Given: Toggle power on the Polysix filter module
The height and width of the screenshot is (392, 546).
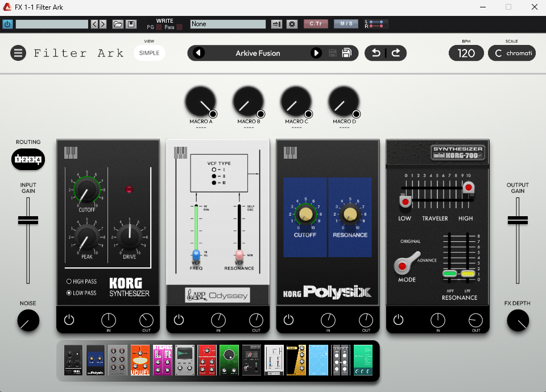Looking at the screenshot, I should pyautogui.click(x=289, y=320).
